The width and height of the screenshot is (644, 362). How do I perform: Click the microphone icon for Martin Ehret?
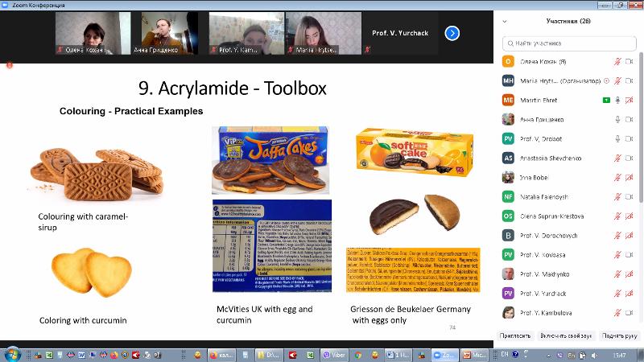pyautogui.click(x=617, y=100)
